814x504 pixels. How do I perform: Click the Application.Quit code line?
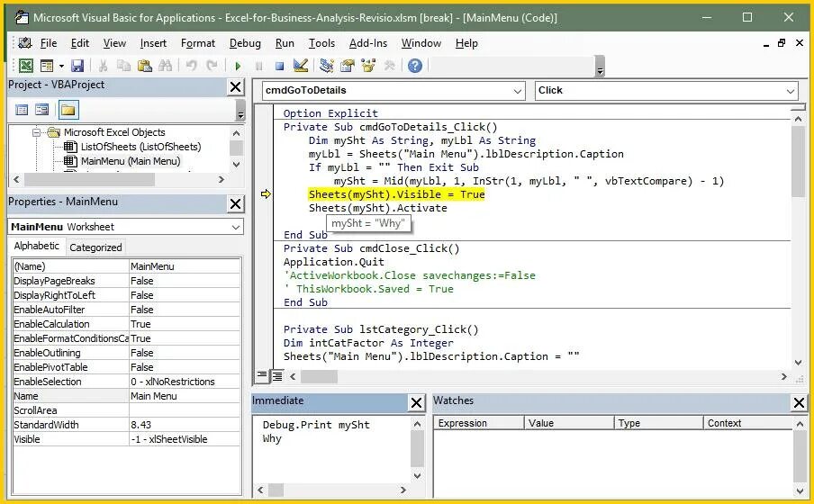tap(334, 262)
